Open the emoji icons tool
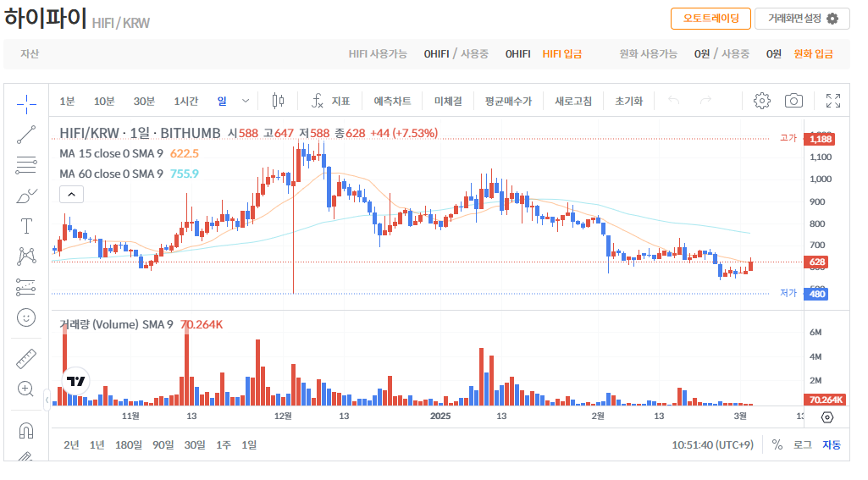The height and width of the screenshot is (480, 868). point(26,317)
